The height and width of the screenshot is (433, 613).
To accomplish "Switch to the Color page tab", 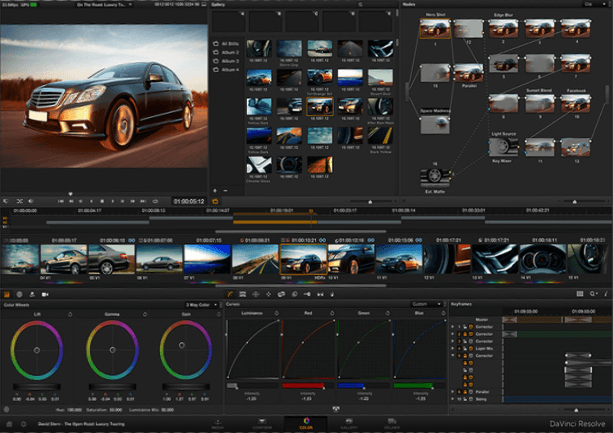I will [x=306, y=423].
